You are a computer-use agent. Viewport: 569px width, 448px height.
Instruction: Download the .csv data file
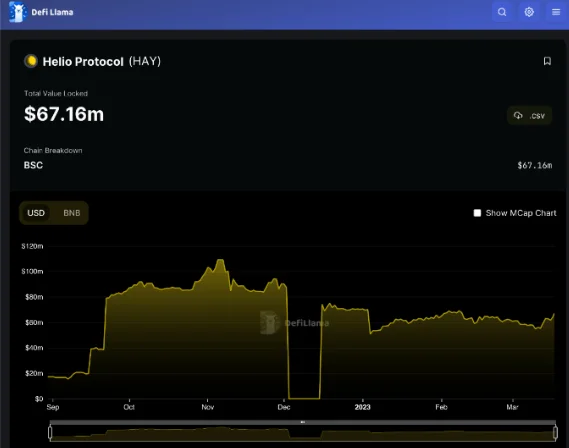click(529, 116)
